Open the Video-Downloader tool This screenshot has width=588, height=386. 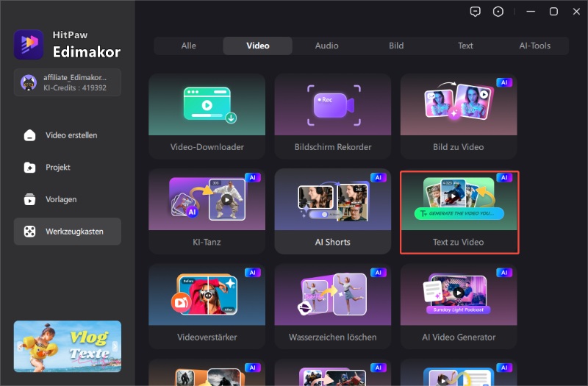(207, 115)
